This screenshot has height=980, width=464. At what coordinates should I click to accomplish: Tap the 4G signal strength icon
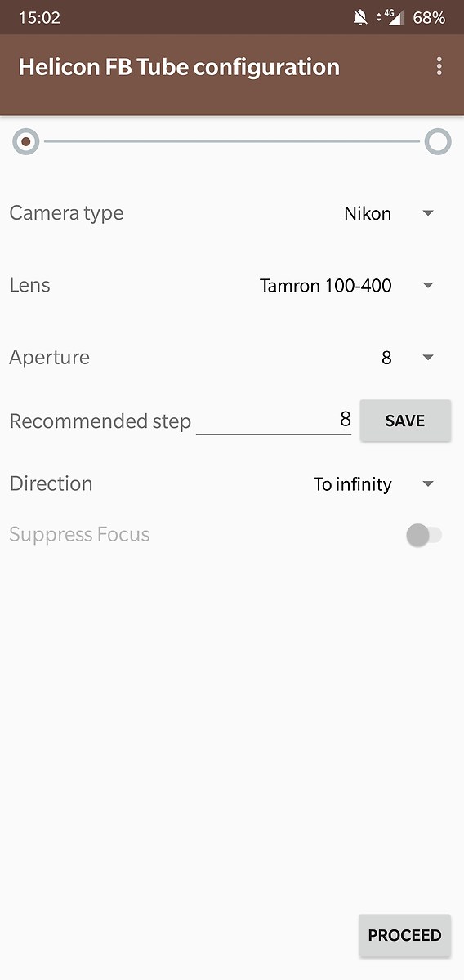point(390,17)
